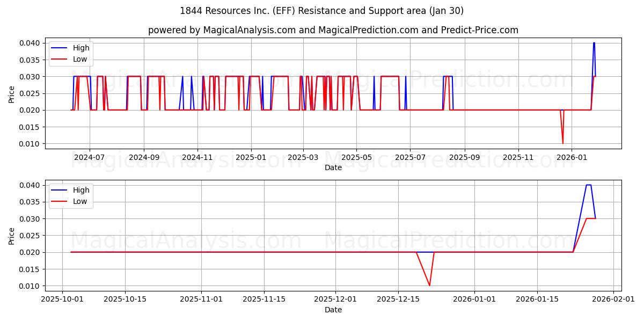The height and width of the screenshot is (322, 644).
Task: Click the bottom chart x-axis label '2025-12-15'
Action: coord(398,299)
